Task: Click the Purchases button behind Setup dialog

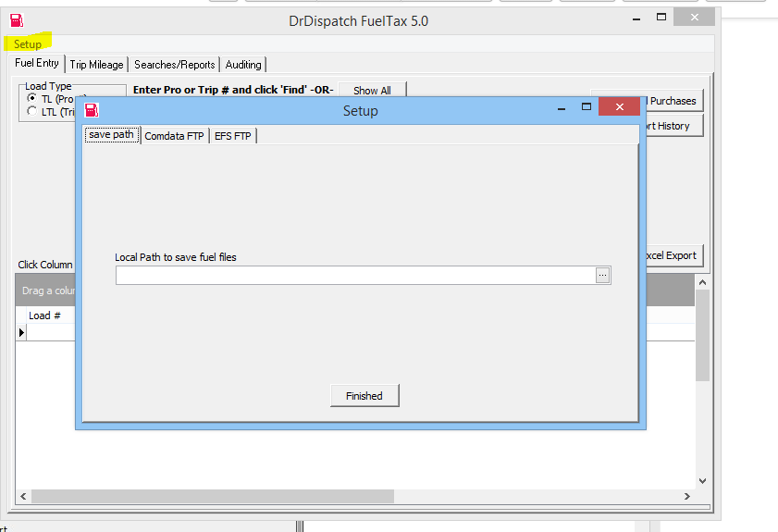Action: pyautogui.click(x=673, y=101)
